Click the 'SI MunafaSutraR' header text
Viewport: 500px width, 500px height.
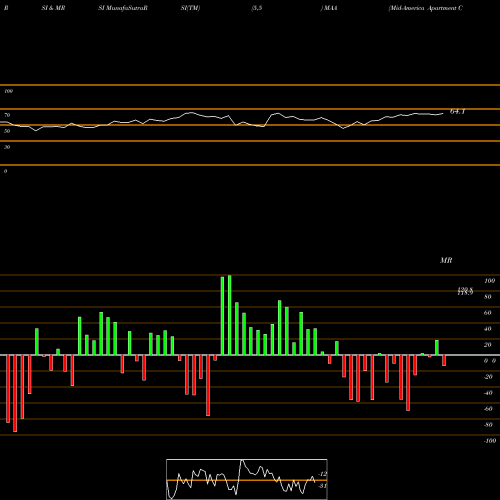tap(123, 8)
